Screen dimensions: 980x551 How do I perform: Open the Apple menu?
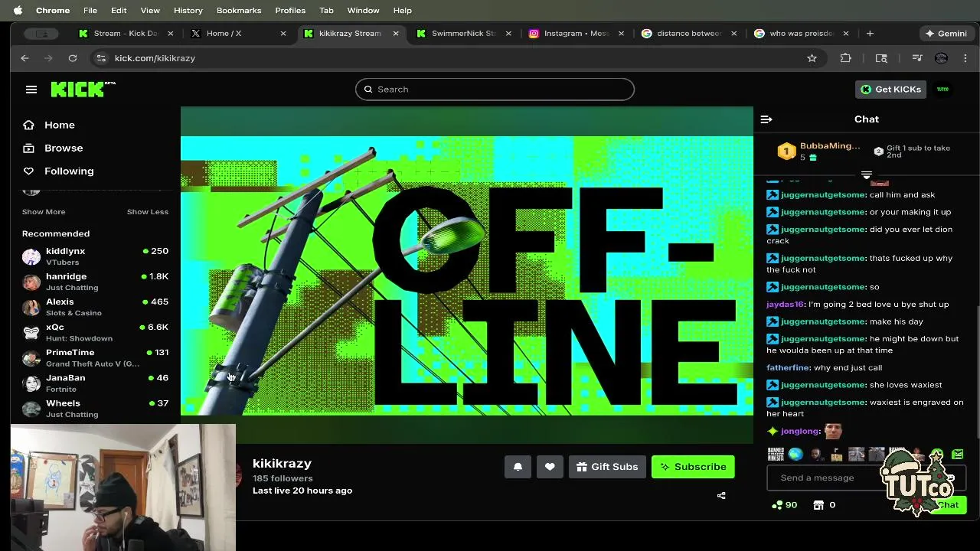[x=18, y=10]
